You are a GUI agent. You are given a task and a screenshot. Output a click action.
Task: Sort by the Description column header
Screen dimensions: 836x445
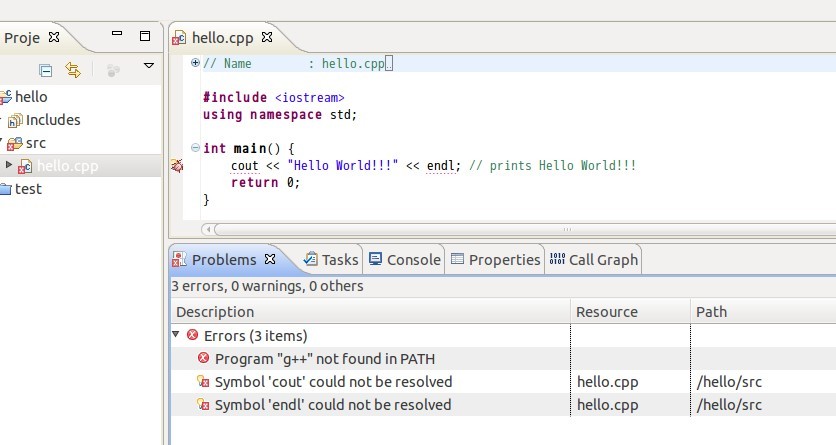click(x=370, y=312)
